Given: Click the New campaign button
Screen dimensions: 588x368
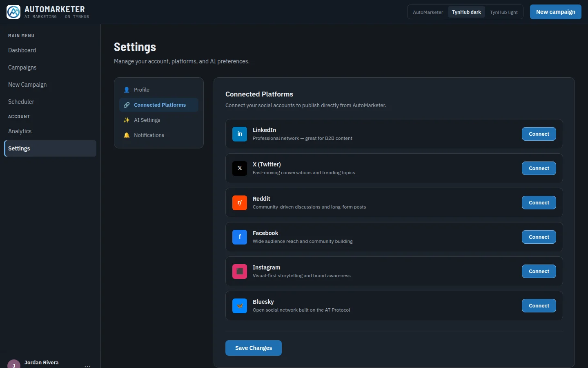Looking at the screenshot, I should click(x=556, y=12).
